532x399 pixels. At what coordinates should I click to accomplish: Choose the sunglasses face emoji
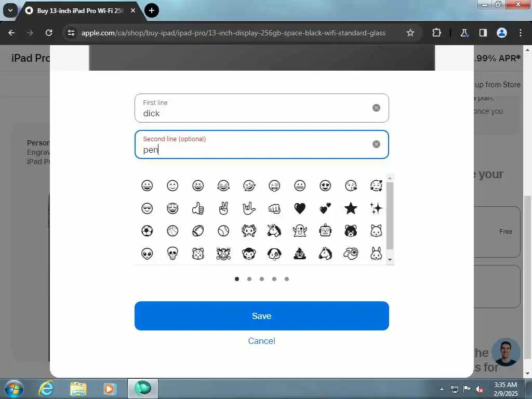147,208
